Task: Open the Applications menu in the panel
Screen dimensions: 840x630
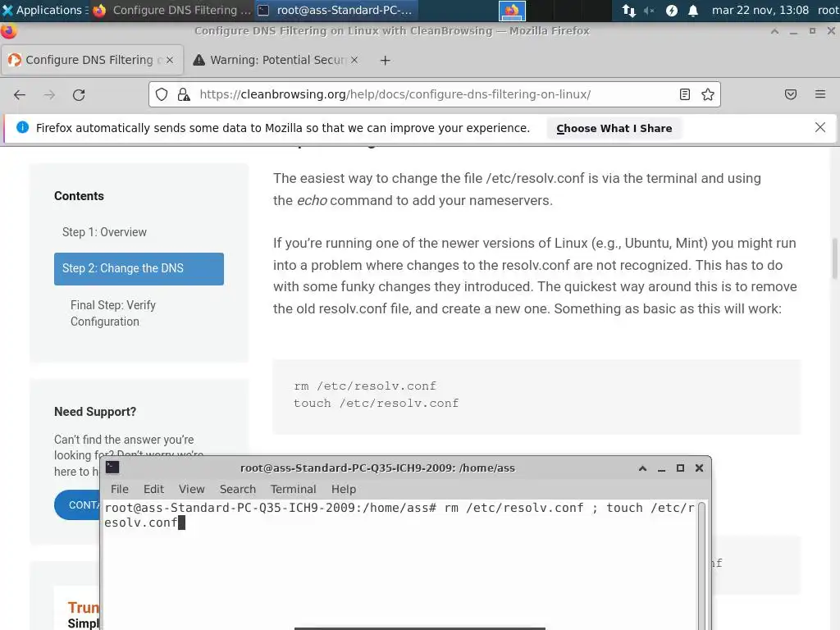Action: click(x=44, y=10)
